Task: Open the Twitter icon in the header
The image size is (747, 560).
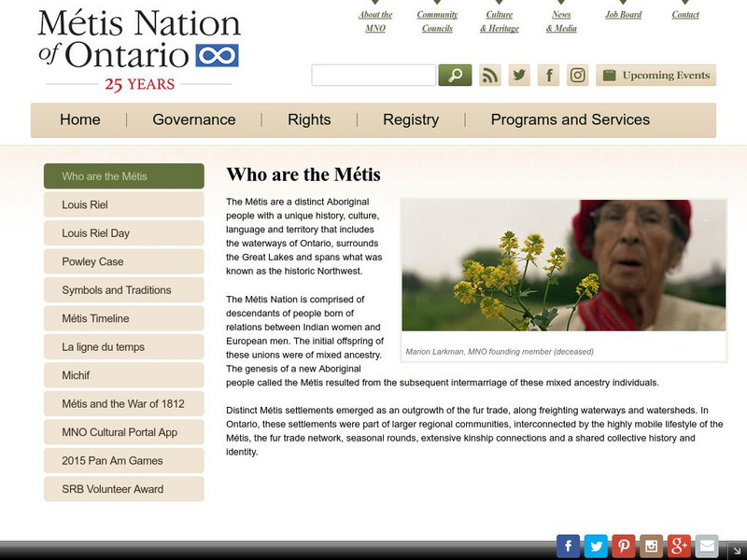Action: pyautogui.click(x=519, y=75)
